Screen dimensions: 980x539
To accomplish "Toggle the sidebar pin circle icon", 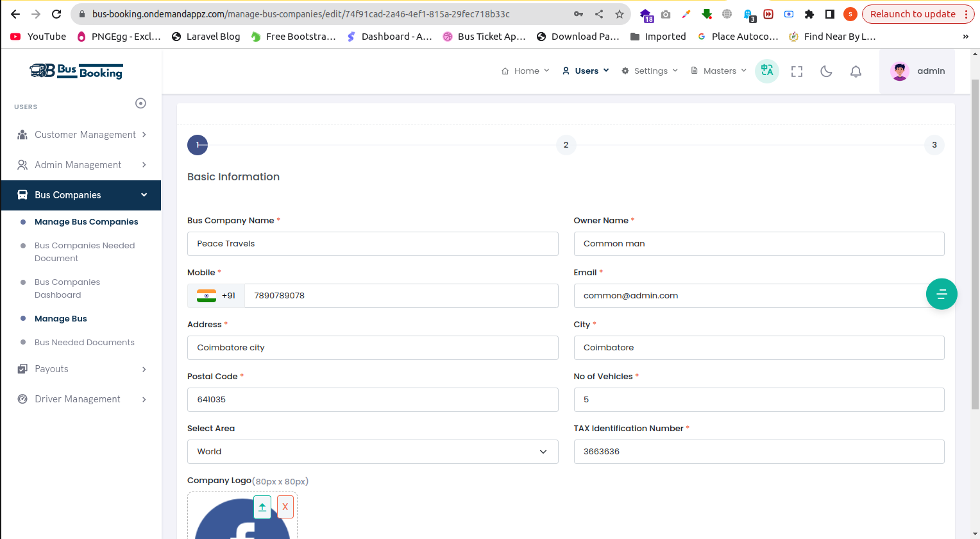I will [141, 103].
